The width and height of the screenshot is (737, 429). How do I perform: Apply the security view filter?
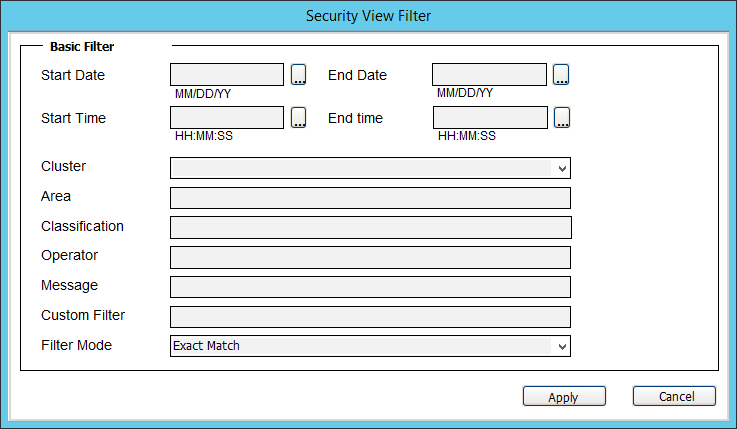coord(564,396)
